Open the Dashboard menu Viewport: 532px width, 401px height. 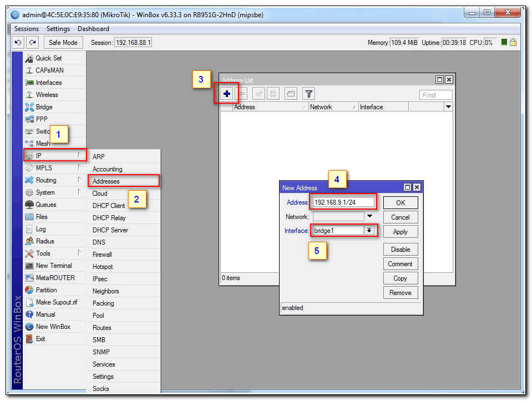(x=93, y=29)
